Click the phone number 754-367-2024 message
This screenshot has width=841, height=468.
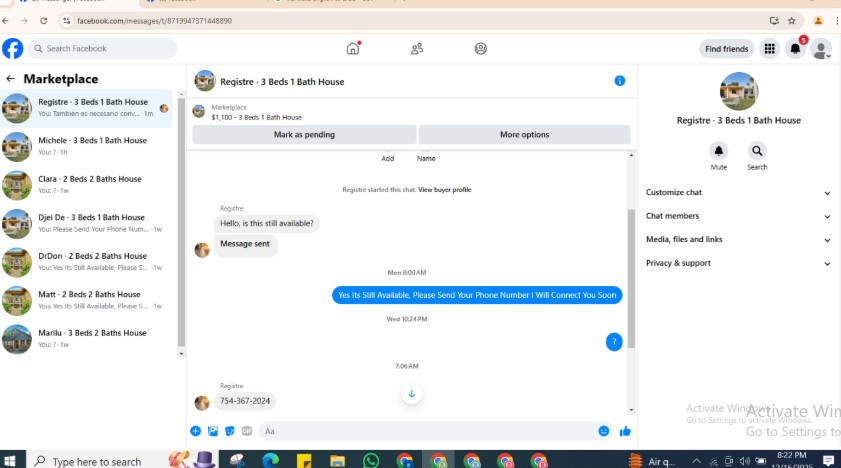245,401
